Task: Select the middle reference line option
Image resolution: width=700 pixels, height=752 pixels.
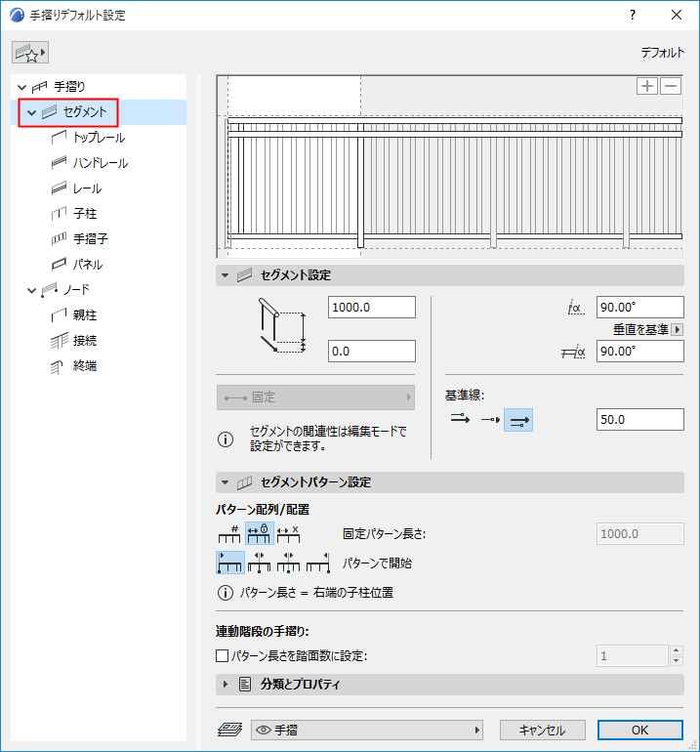Action: pyautogui.click(x=490, y=420)
